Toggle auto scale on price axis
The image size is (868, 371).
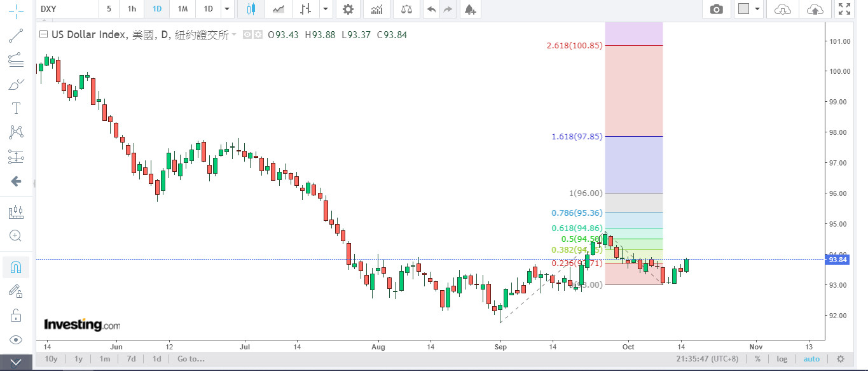click(811, 359)
